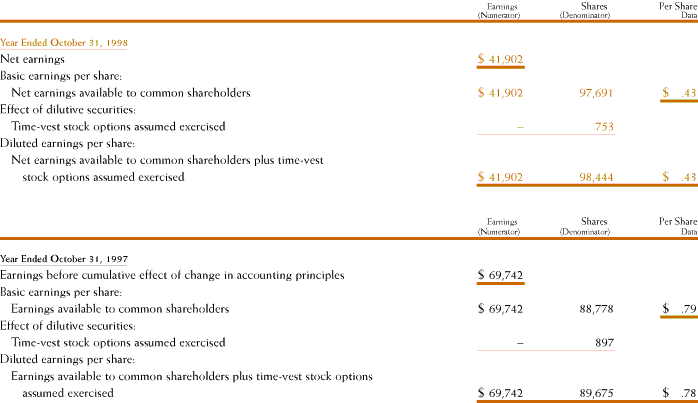Click the 1997 "Effect of dilutive securities:" label
The image size is (698, 403).
(62, 326)
